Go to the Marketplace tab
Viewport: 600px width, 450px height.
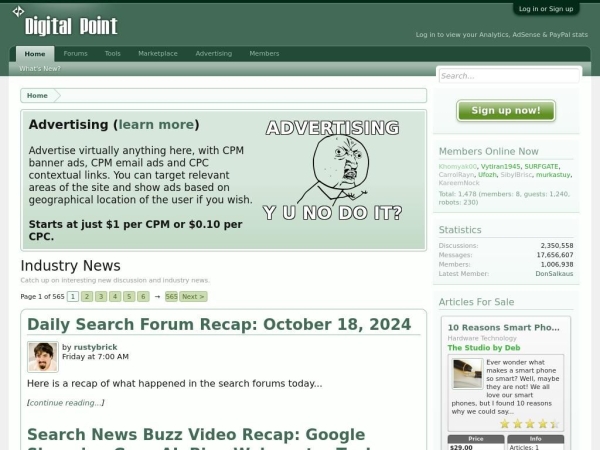click(x=158, y=54)
